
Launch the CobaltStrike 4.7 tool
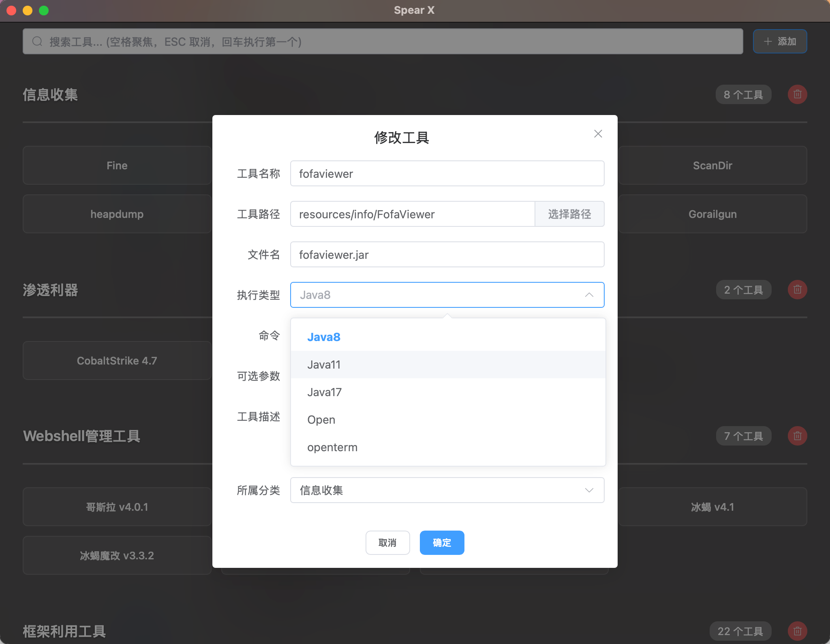(x=117, y=360)
